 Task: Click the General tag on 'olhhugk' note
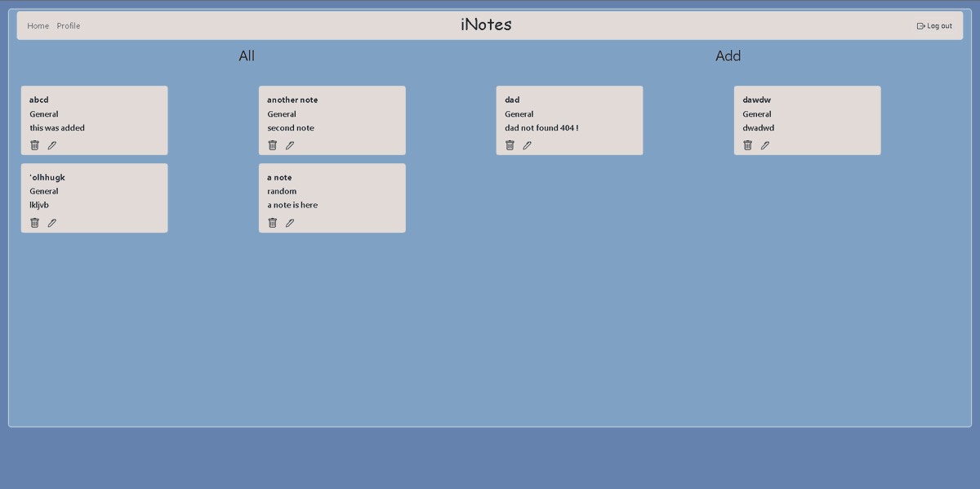44,191
